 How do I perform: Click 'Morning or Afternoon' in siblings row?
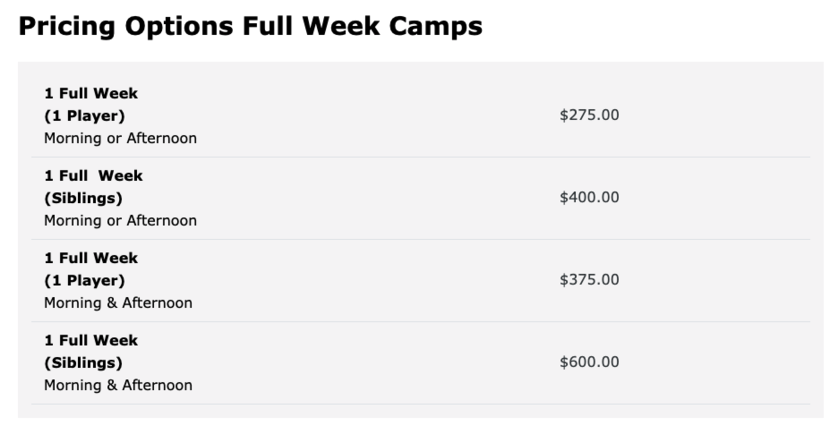coord(121,221)
